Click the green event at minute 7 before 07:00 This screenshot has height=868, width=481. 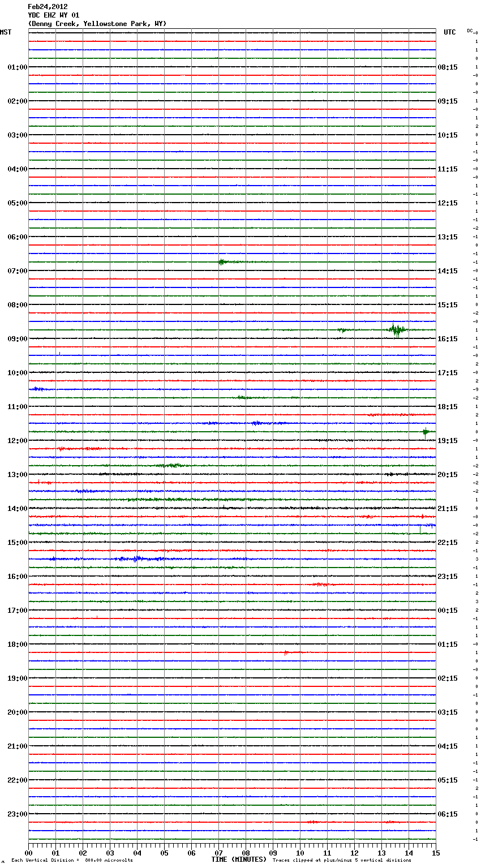click(222, 261)
